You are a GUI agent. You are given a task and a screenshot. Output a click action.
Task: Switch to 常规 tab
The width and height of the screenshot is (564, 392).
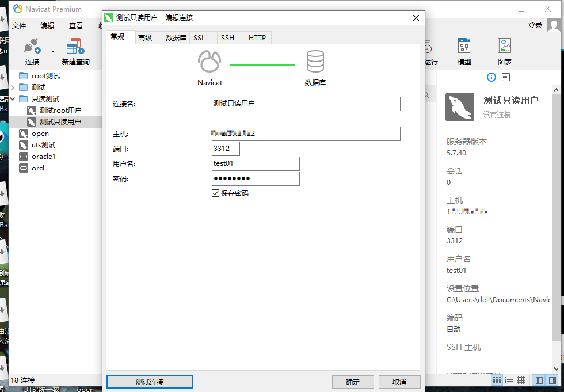tap(117, 37)
